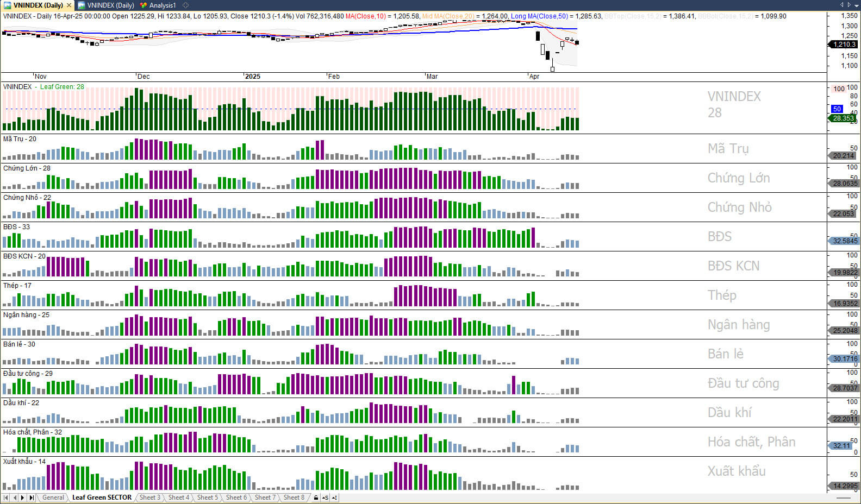Add a new tab with plus icon
The height and width of the screenshot is (504, 861).
point(186,5)
